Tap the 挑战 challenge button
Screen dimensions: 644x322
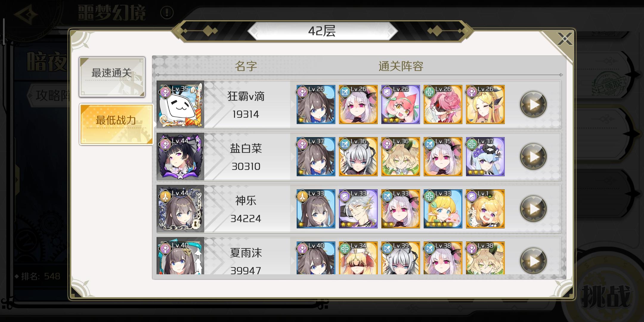click(x=607, y=295)
